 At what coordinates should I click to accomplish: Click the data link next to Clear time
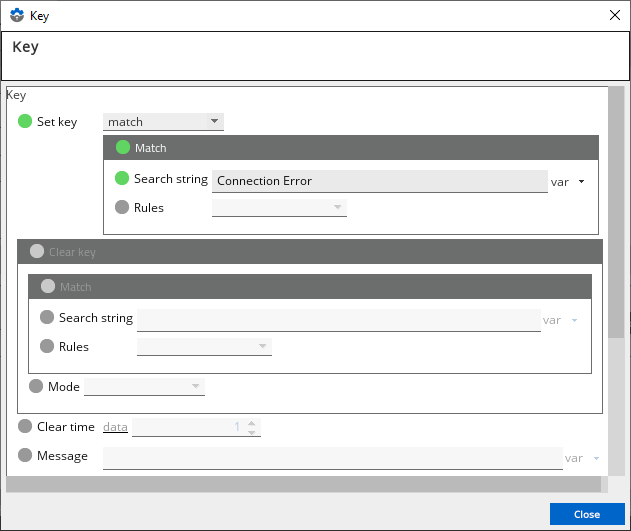tap(115, 427)
